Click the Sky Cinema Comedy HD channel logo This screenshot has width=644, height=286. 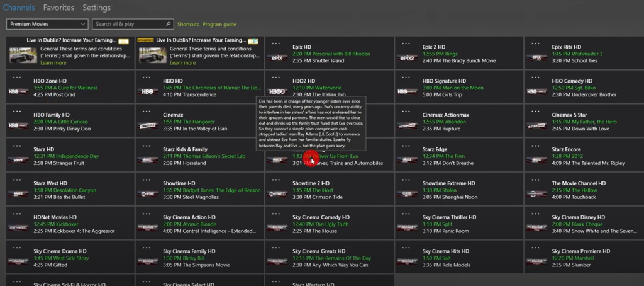click(x=277, y=228)
